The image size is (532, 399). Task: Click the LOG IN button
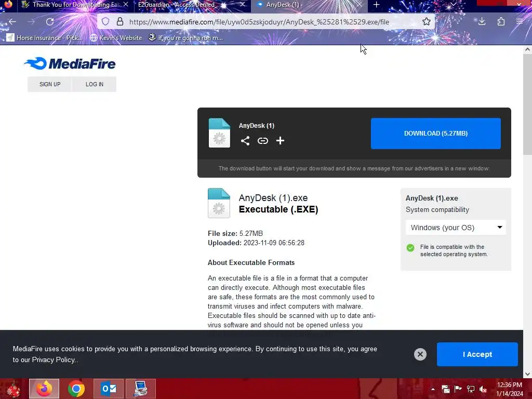[95, 84]
